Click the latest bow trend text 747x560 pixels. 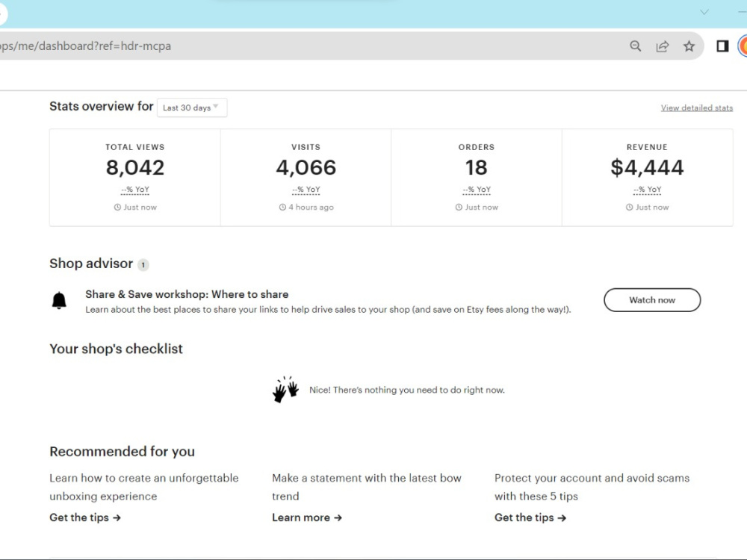(366, 487)
